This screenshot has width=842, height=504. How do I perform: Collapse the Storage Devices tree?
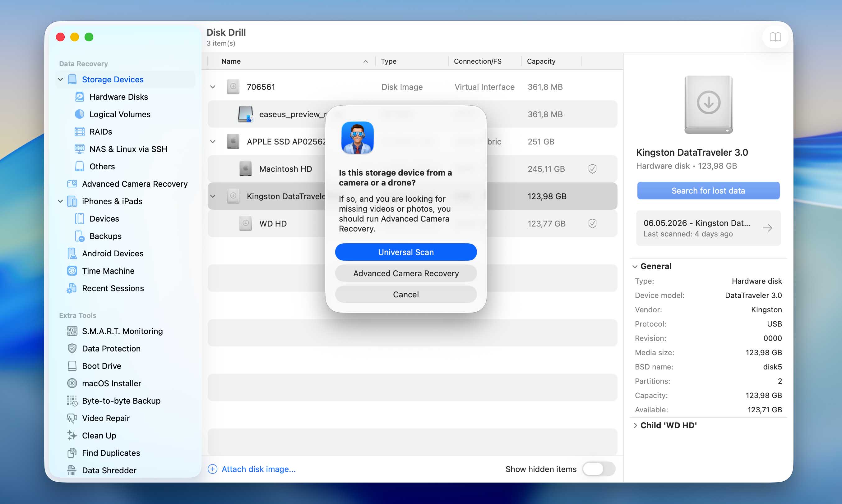pyautogui.click(x=61, y=80)
